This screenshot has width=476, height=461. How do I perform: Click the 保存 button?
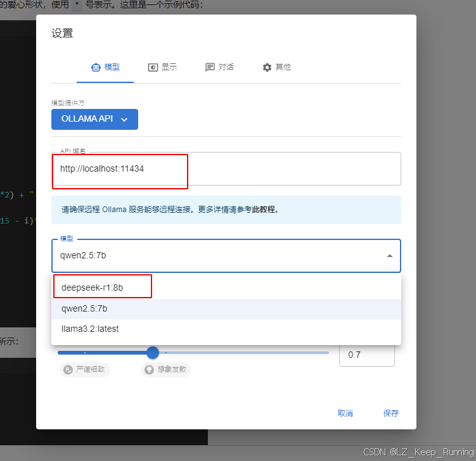point(390,413)
